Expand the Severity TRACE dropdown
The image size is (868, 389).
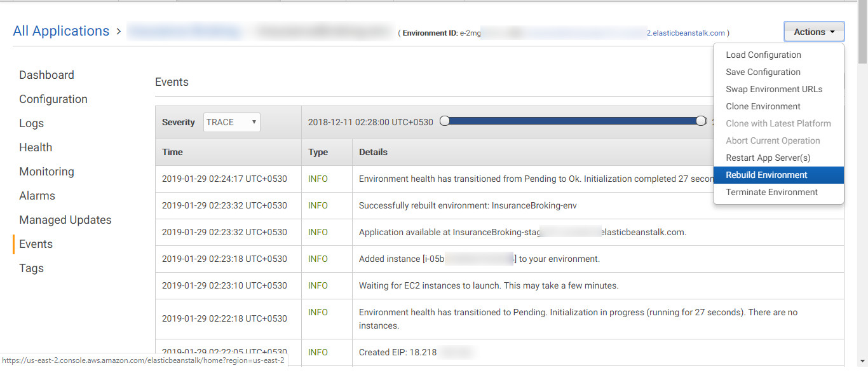[x=232, y=122]
